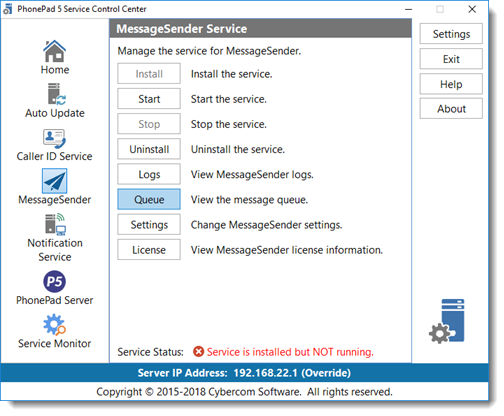Open the About button
The height and width of the screenshot is (416, 504).
(x=451, y=108)
